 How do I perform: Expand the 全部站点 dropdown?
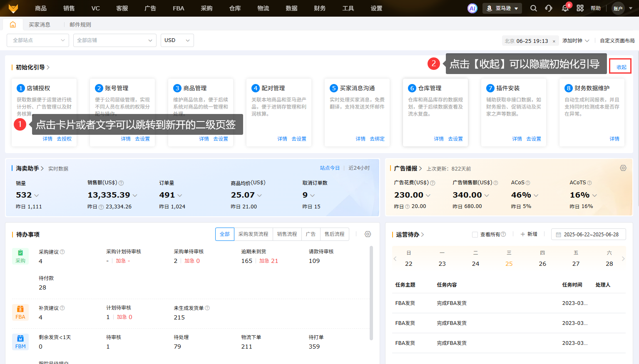coord(38,40)
